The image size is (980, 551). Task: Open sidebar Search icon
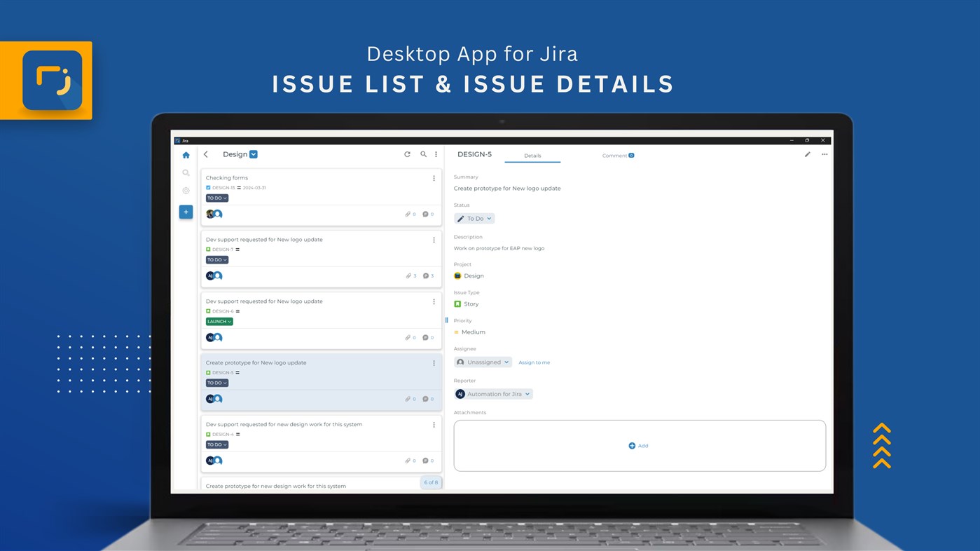click(185, 172)
